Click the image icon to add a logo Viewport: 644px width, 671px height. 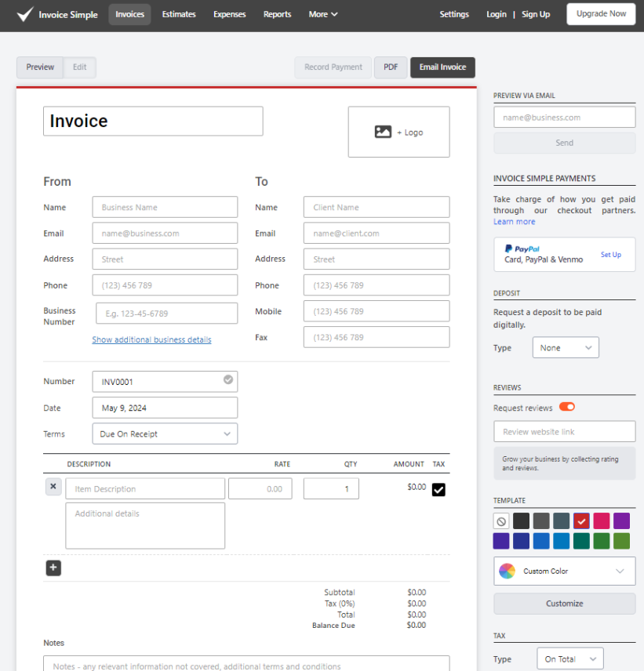coord(383,132)
